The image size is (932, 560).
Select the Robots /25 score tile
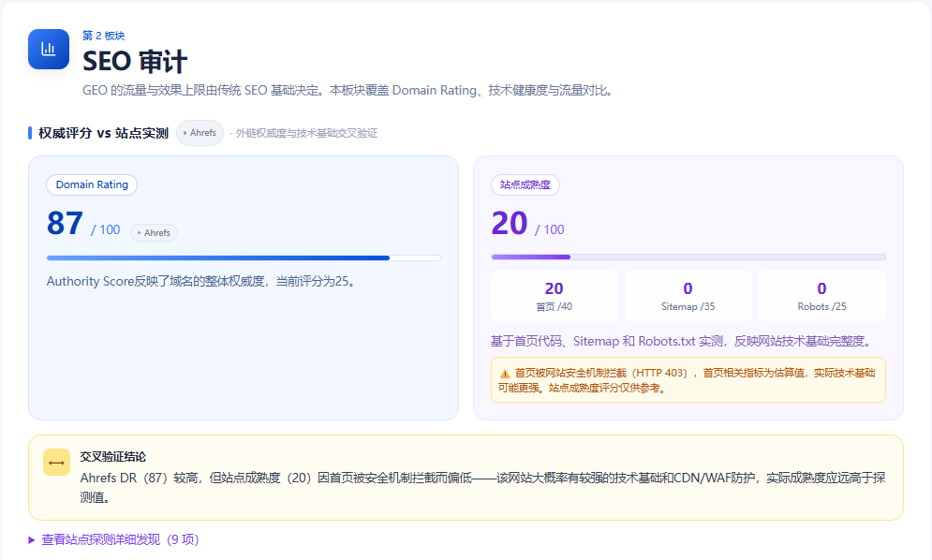coord(822,296)
